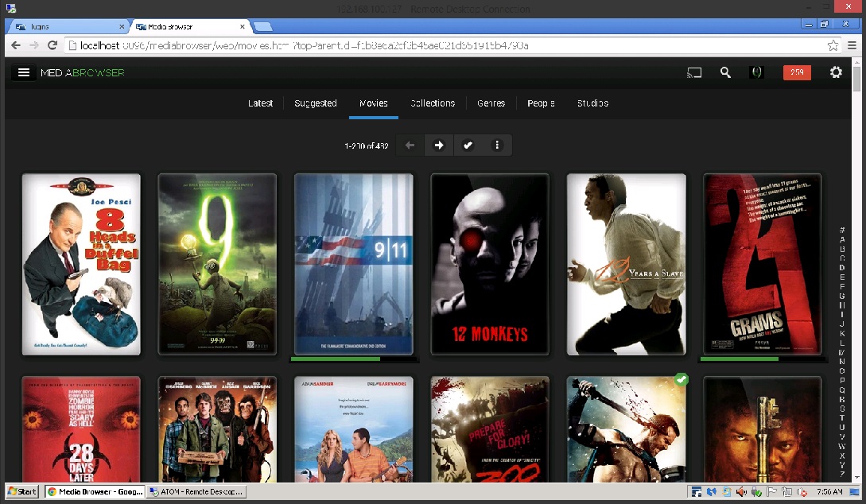The image size is (866, 504).
Task: Click the red 259 notifications badge
Action: [x=797, y=72]
